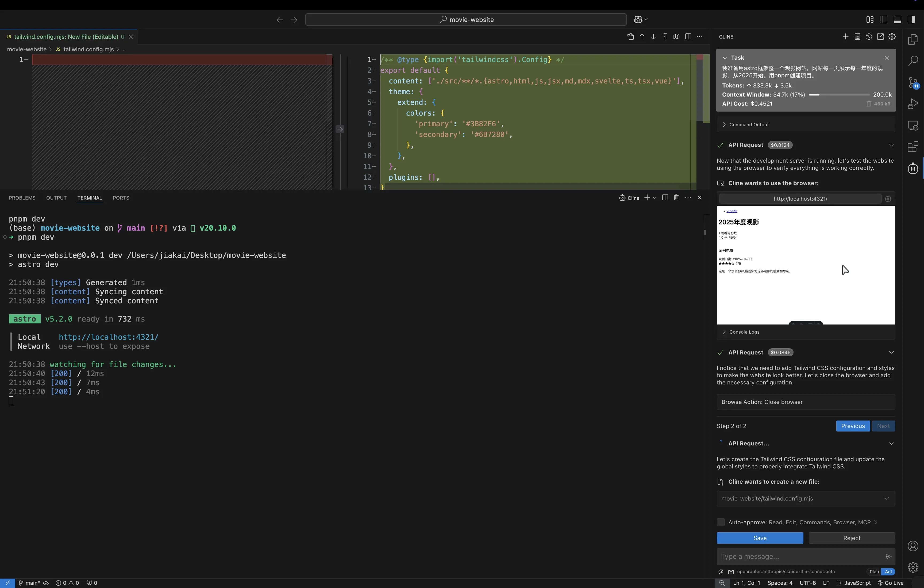Toggle collapse unchanged regions icon in diff toolbar
This screenshot has width=924, height=588.
[676, 36]
